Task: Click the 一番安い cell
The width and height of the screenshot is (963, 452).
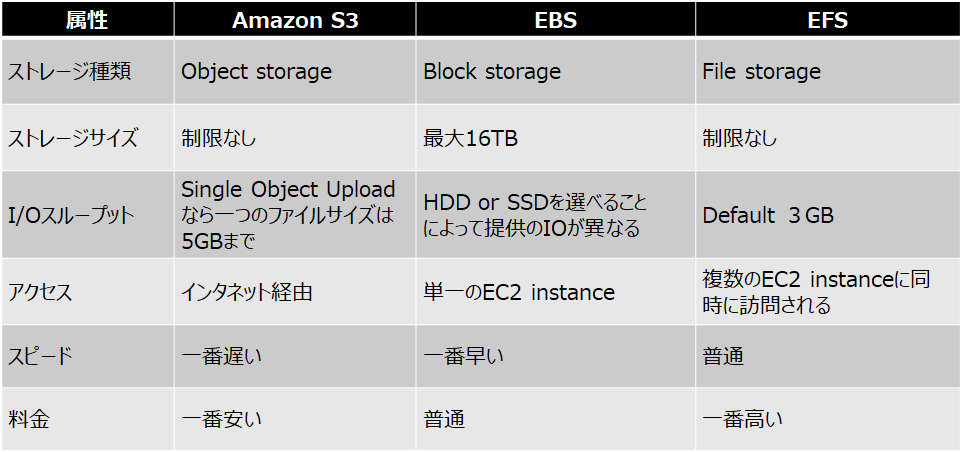Action: coord(295,419)
